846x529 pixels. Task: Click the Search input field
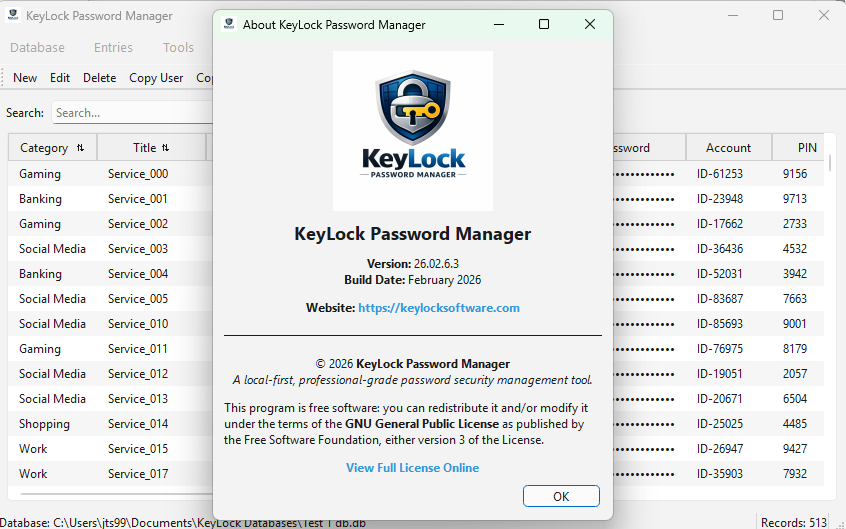(130, 113)
